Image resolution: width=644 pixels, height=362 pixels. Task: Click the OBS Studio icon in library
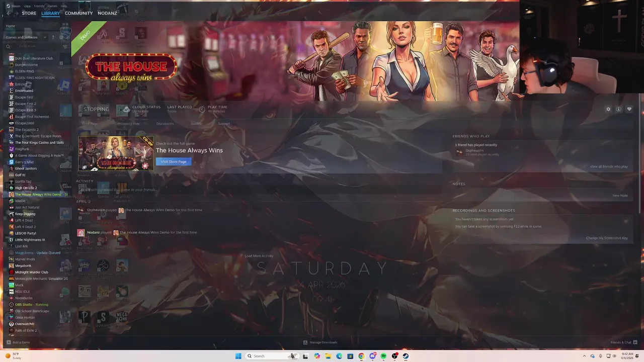[11, 305]
